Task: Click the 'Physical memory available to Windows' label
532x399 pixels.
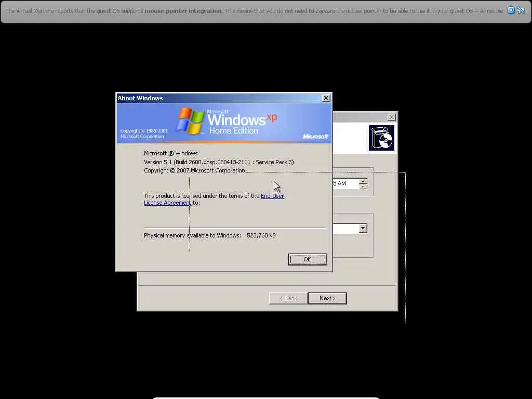Action: pyautogui.click(x=192, y=235)
